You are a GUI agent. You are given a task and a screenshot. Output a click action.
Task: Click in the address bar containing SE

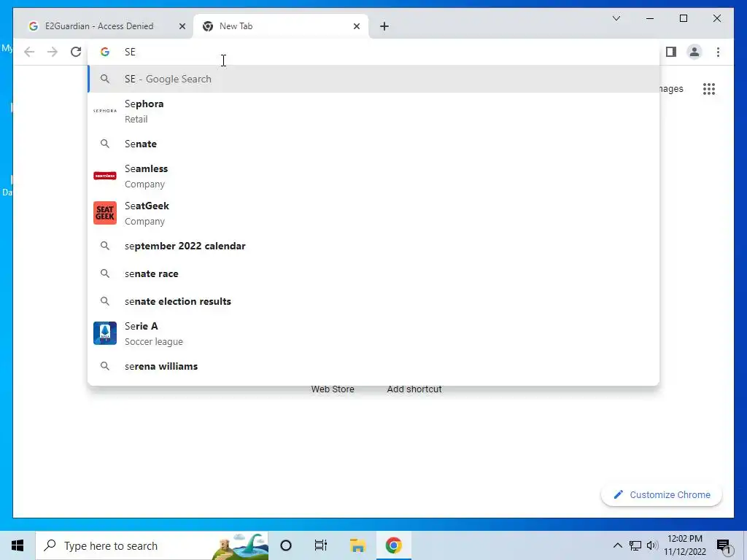pyautogui.click(x=373, y=52)
